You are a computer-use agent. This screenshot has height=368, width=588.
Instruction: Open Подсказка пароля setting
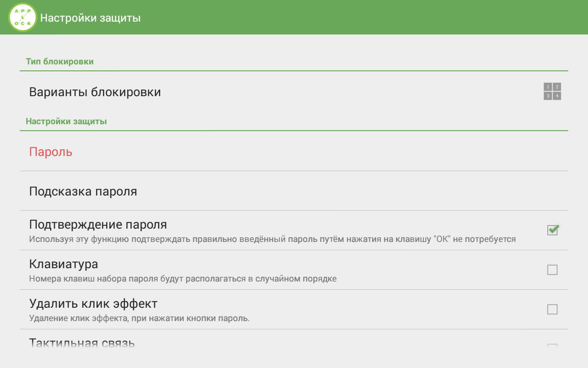[x=294, y=191]
